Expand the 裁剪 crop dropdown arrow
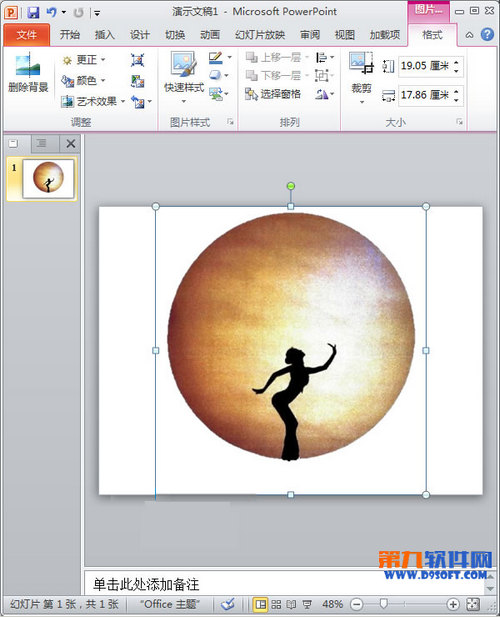 click(x=362, y=102)
